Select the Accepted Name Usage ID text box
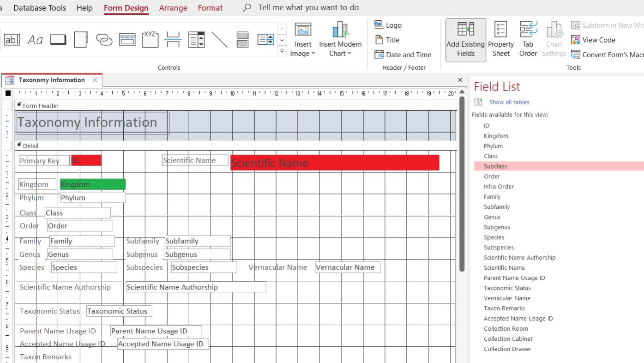644x363 pixels. click(163, 344)
